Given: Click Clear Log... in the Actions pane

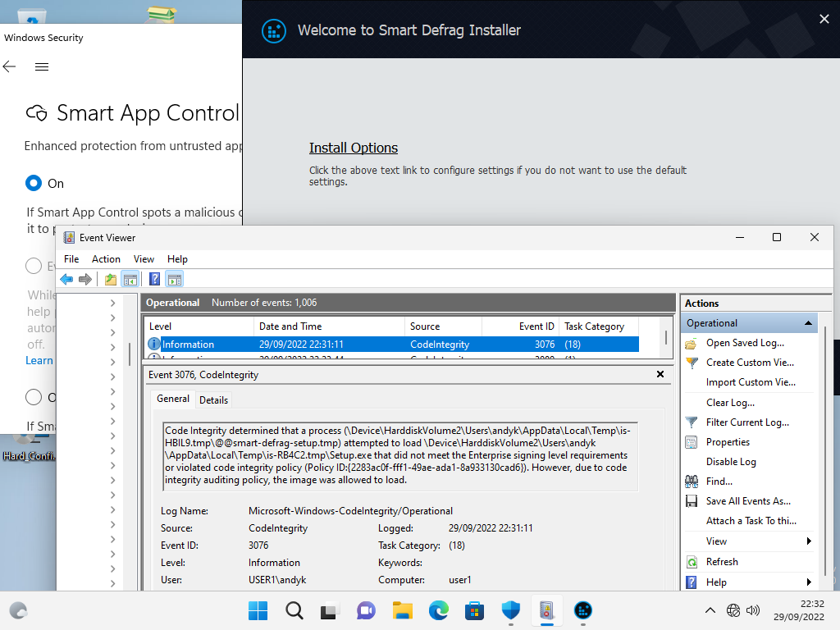Looking at the screenshot, I should [730, 403].
